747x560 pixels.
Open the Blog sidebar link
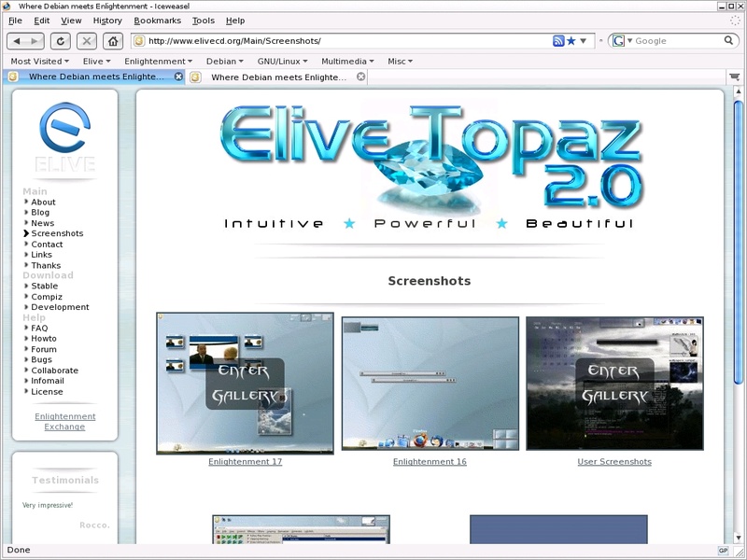tap(40, 213)
